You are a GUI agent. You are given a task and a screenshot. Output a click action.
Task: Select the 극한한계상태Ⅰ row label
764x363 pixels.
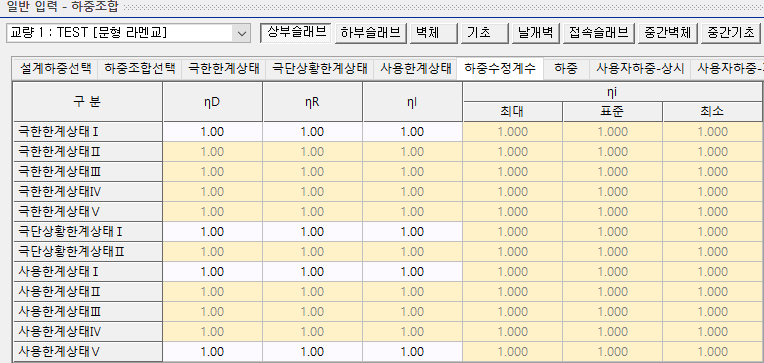point(88,132)
